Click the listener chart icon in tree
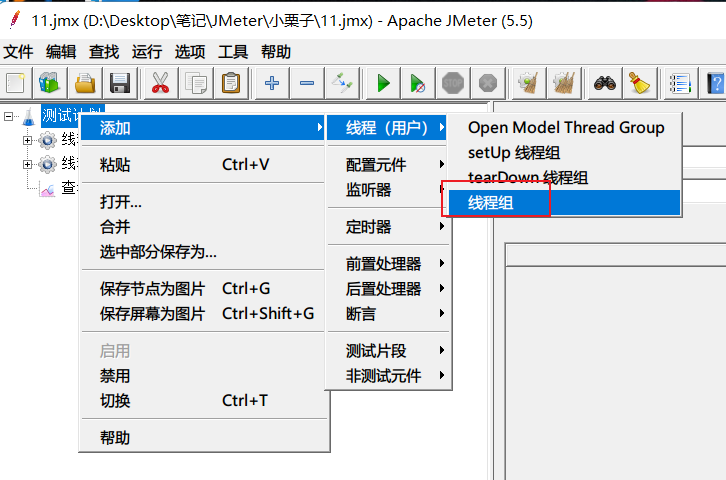This screenshot has height=480, width=726. tap(47, 188)
